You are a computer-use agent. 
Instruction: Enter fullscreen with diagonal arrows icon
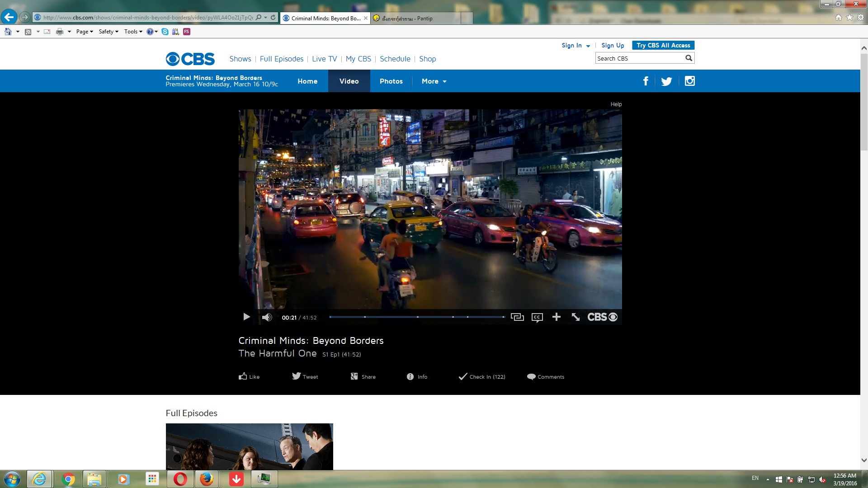click(x=576, y=317)
